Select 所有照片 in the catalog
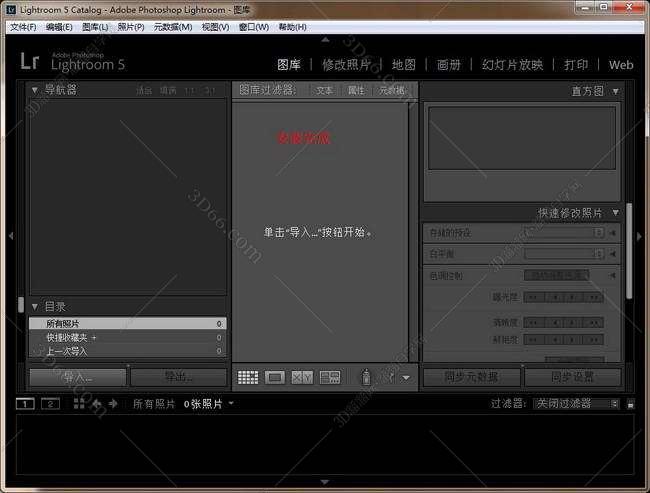 click(128, 323)
